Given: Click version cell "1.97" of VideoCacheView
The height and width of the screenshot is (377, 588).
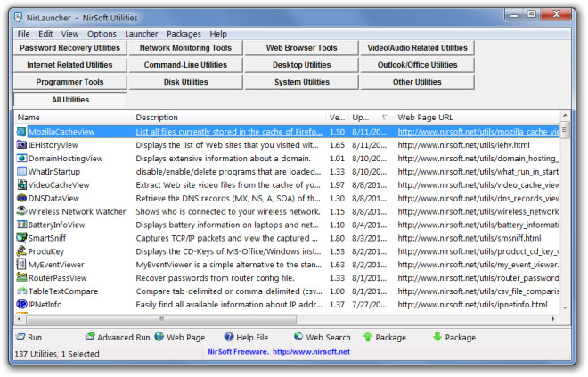Looking at the screenshot, I should click(x=337, y=185).
